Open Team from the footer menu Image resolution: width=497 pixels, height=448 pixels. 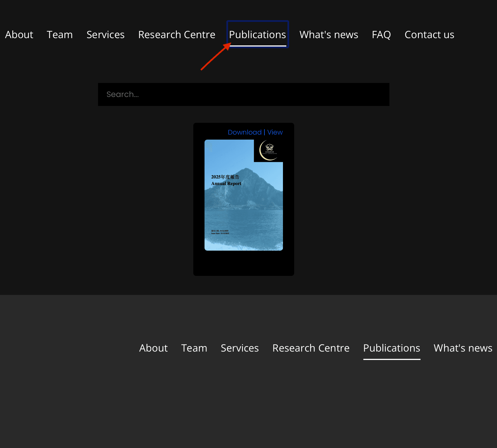[194, 348]
